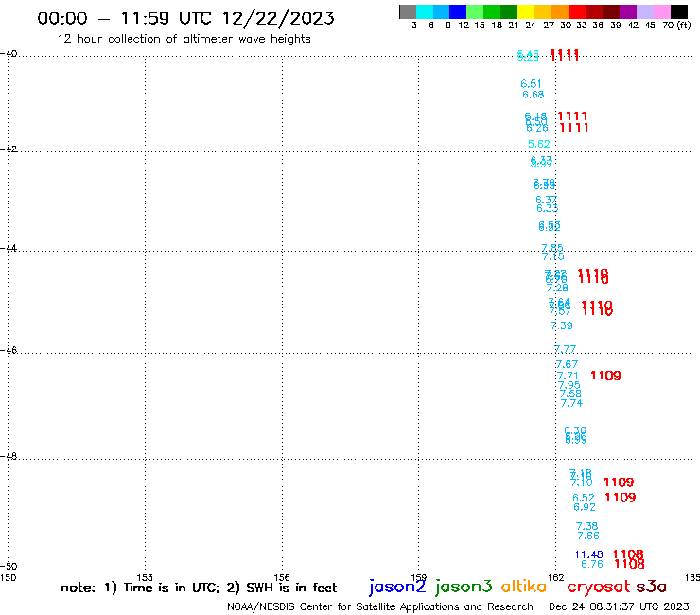The width and height of the screenshot is (700, 615).
Task: Click the latitude axis label -48
Action: click(x=9, y=456)
